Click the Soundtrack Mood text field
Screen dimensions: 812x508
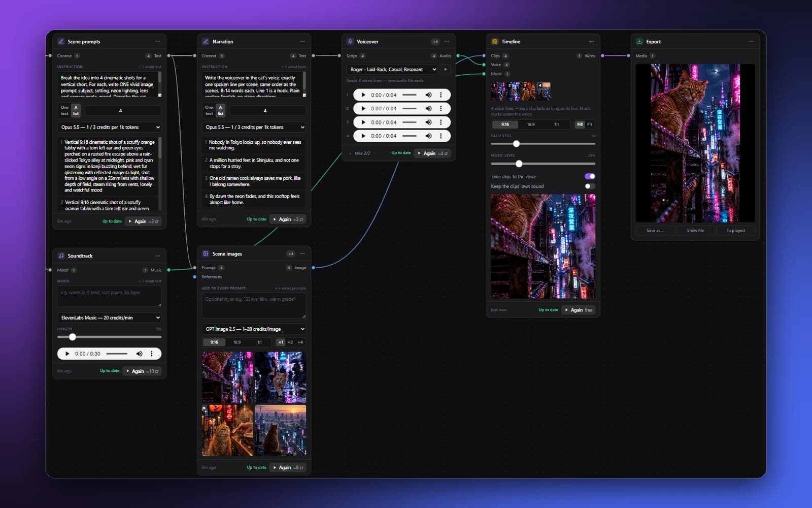pyautogui.click(x=110, y=296)
